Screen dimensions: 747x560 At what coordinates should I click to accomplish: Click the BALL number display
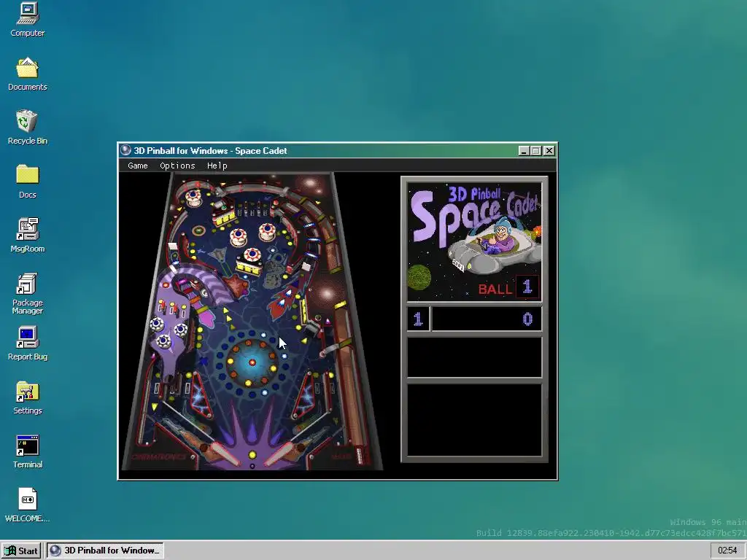(x=527, y=287)
